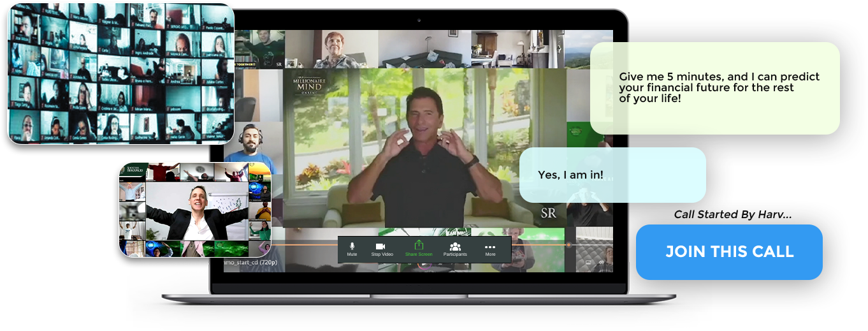868x331 pixels.
Task: Click the green Share Screen icon
Action: (419, 248)
